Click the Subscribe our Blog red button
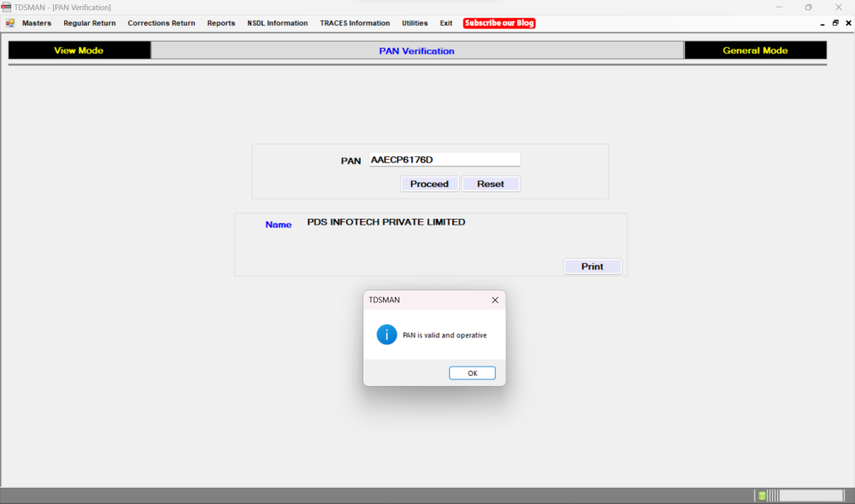This screenshot has width=855, height=504. 499,23
